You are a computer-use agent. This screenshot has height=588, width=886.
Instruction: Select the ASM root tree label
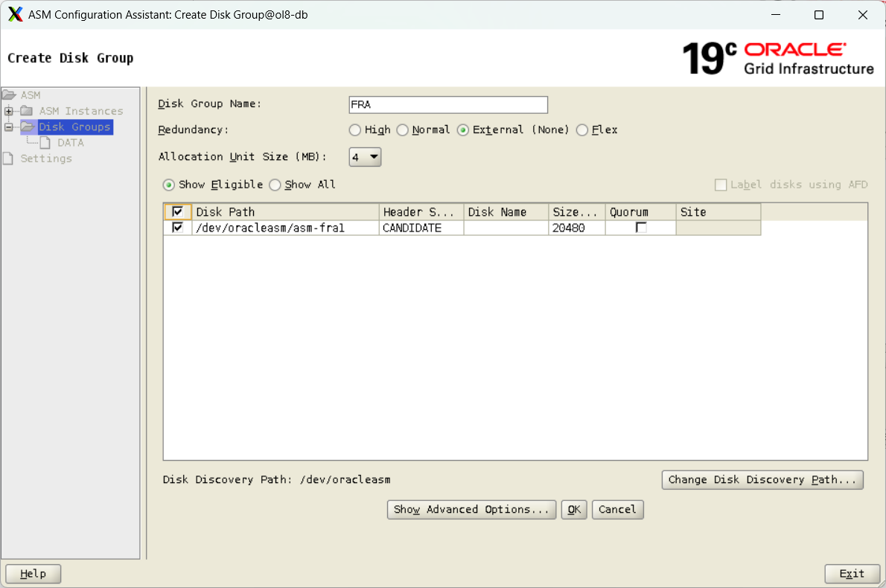point(31,95)
